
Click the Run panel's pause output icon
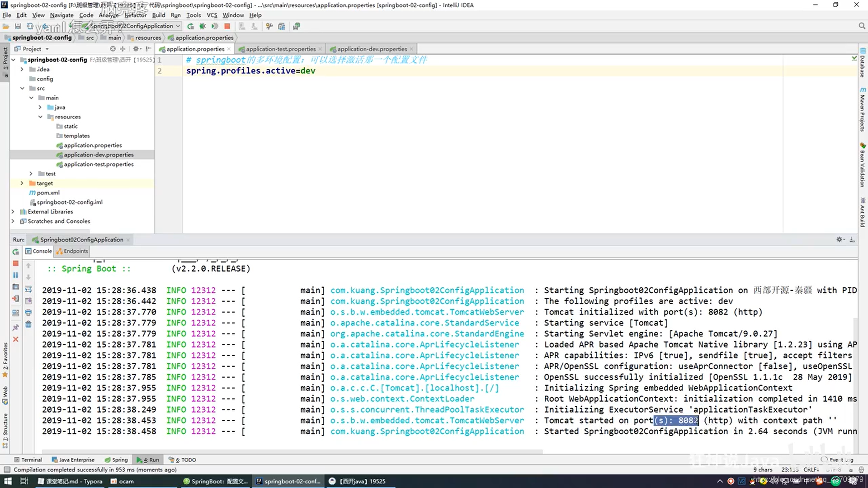tap(16, 275)
